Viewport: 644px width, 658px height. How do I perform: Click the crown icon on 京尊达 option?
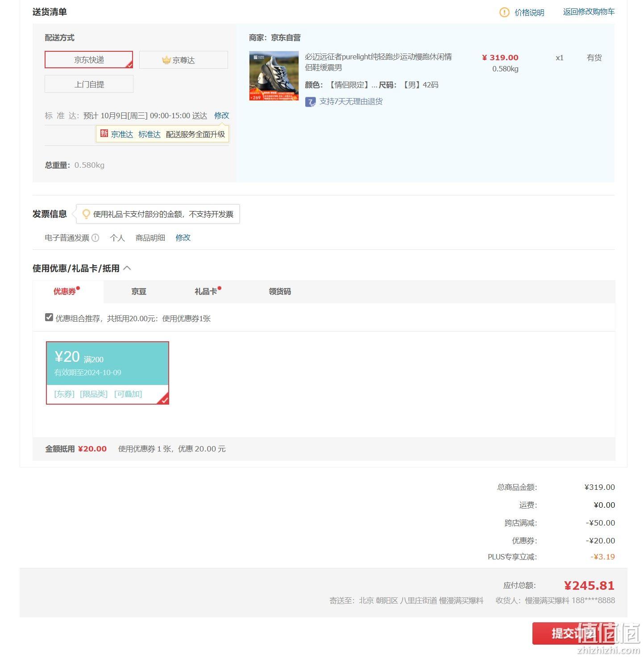(166, 60)
